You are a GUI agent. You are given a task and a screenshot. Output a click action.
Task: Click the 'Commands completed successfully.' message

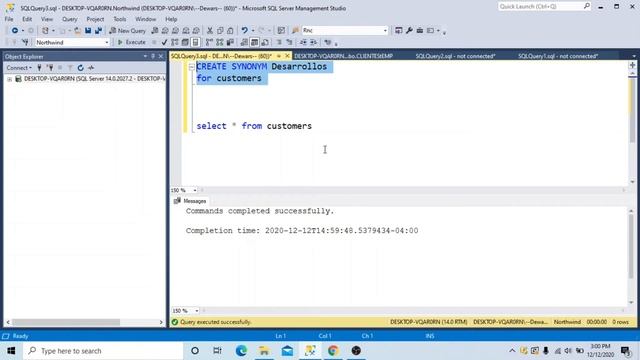[x=260, y=211]
